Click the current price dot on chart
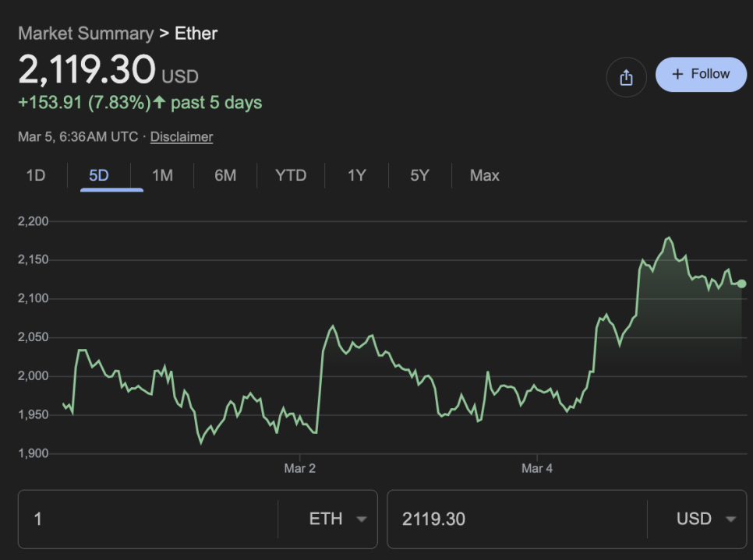Viewport: 753px width, 560px height. [741, 284]
